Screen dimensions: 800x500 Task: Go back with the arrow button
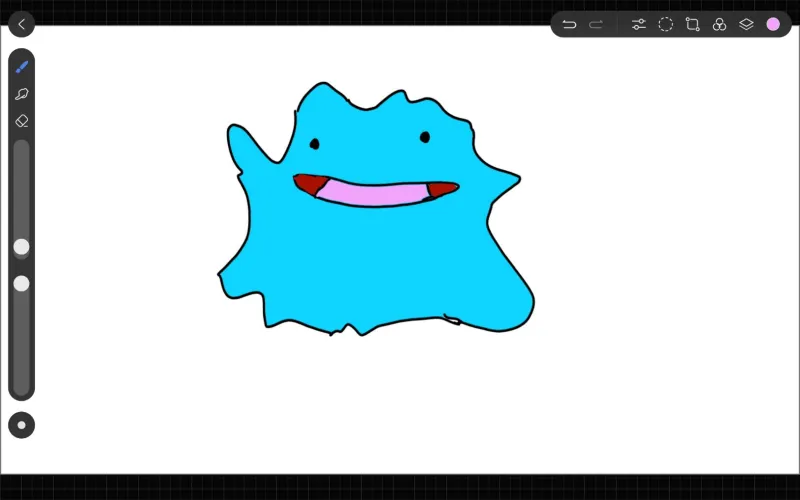click(x=21, y=24)
